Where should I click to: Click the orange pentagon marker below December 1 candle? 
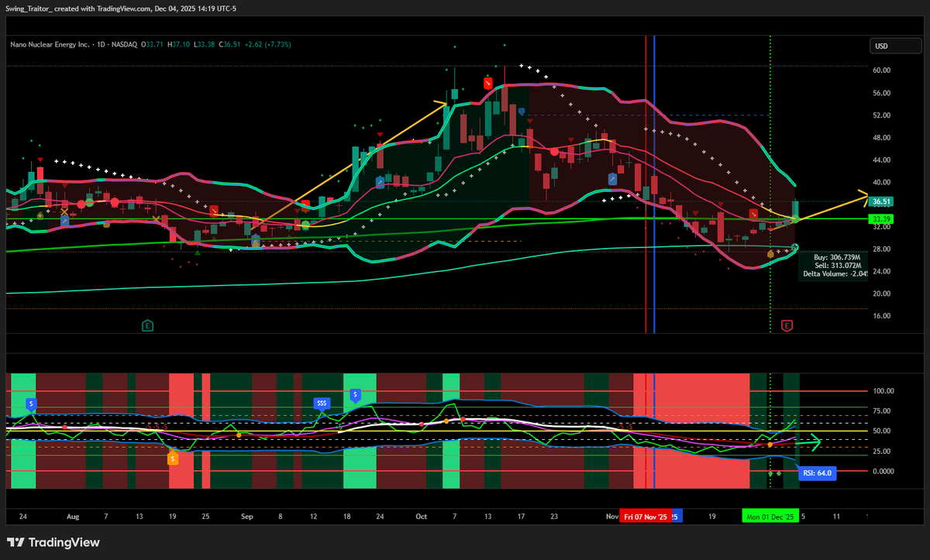[x=770, y=253]
